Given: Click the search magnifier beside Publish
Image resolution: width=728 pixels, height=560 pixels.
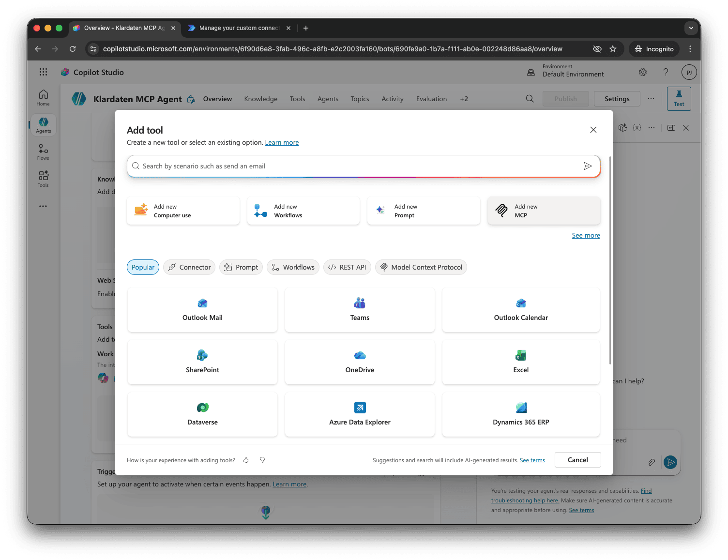Looking at the screenshot, I should pos(530,99).
